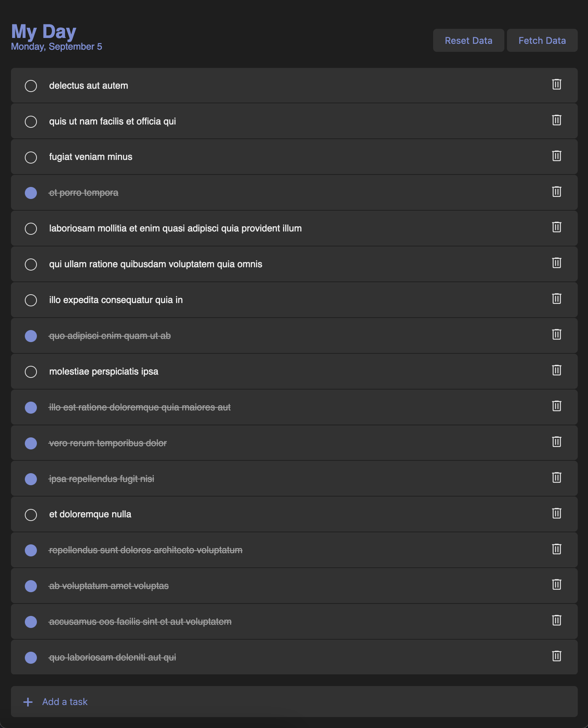
Task: Delete the "delectus aut autem" task
Action: click(556, 84)
